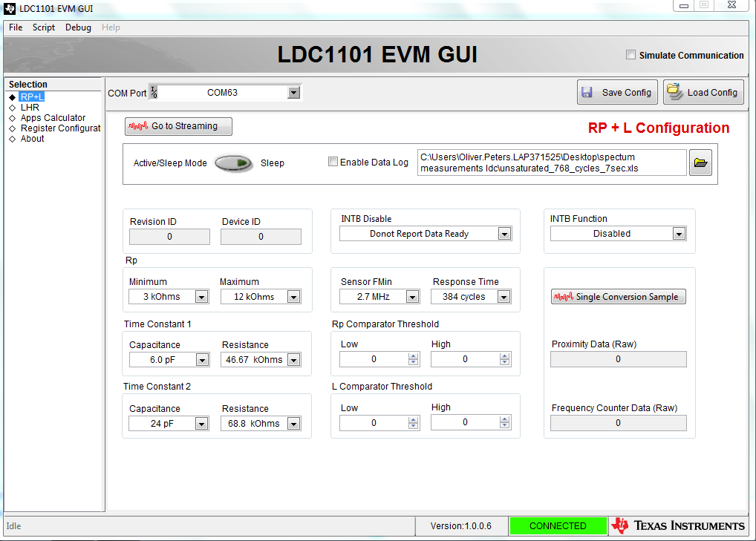
Task: Open the Sensor FMin 2.7 MHz dropdown
Action: tap(412, 298)
